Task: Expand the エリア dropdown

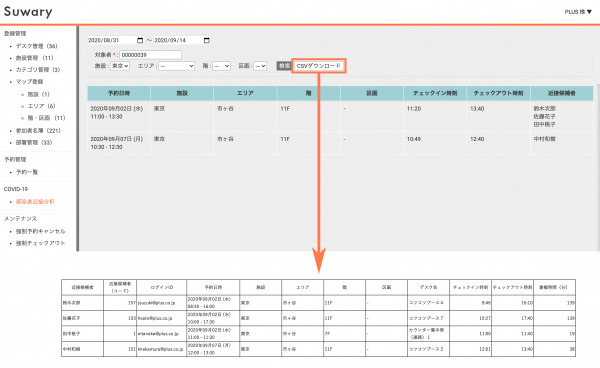Action: [177, 66]
